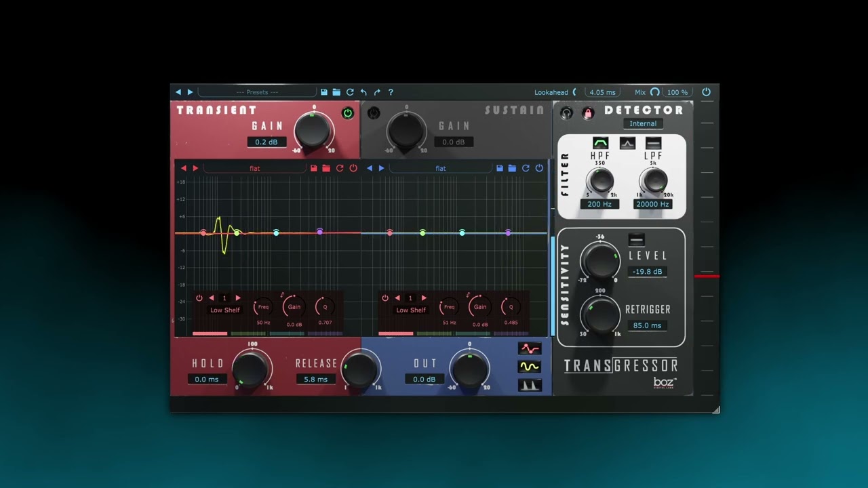Toggle the Transient section power button

pyautogui.click(x=348, y=113)
